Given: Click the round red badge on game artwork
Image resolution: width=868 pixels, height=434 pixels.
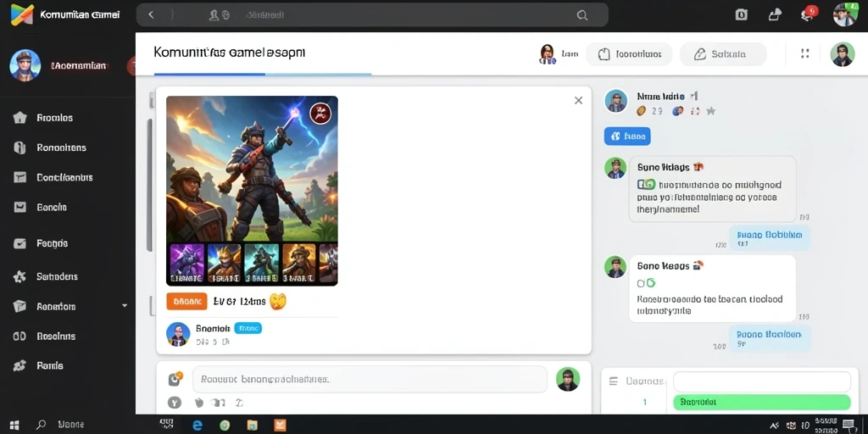Looking at the screenshot, I should click(x=320, y=114).
